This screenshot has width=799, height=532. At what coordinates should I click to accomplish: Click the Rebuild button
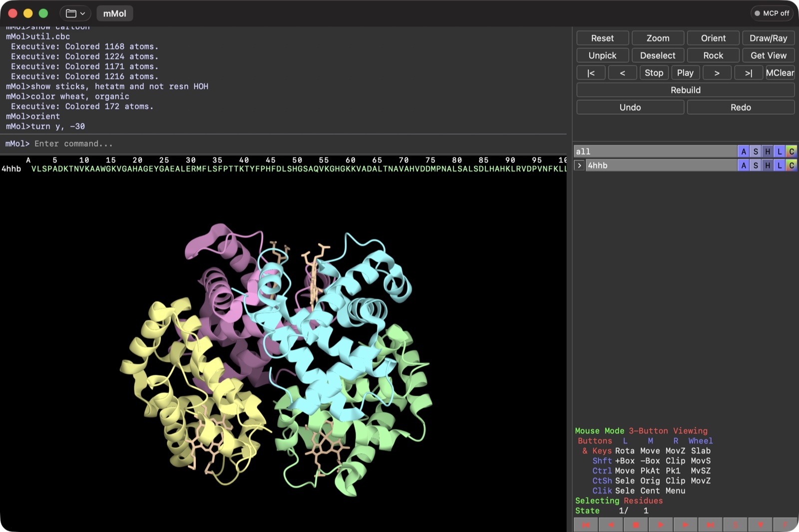coord(685,90)
